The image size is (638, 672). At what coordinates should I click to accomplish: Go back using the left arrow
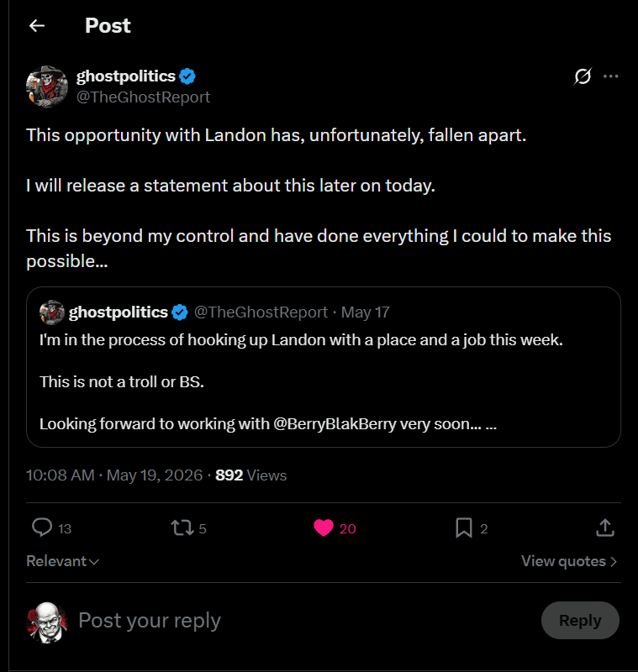coord(37,26)
